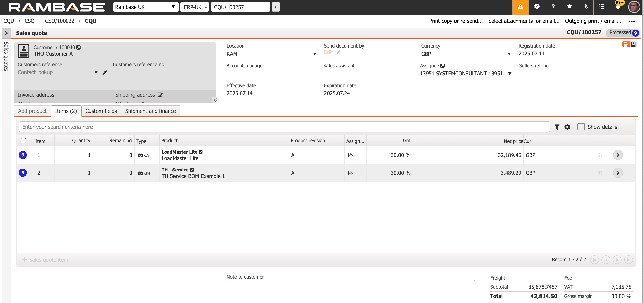644x303 pixels.
Task: Click Add Sales quote item button
Action: click(x=45, y=260)
